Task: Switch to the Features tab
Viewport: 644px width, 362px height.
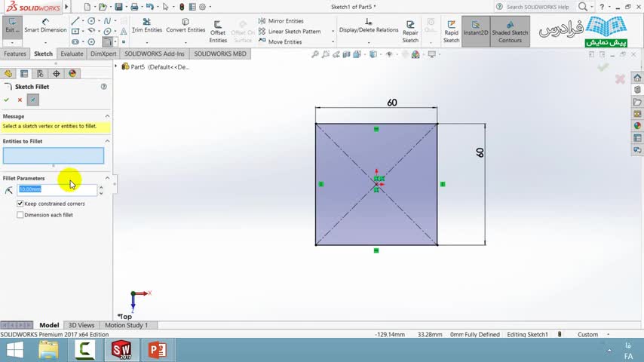Action: [x=15, y=54]
